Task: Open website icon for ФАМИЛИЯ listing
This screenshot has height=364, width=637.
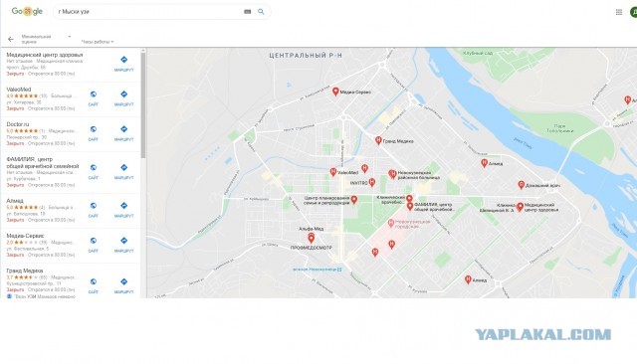Action: click(93, 168)
